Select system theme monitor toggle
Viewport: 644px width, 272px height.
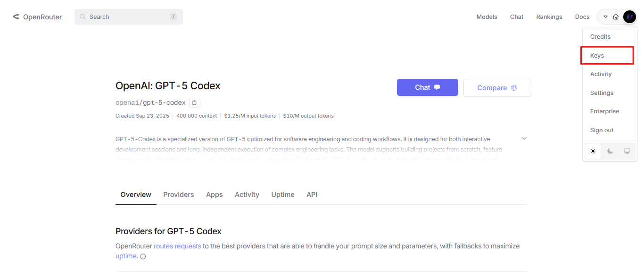[x=627, y=151]
